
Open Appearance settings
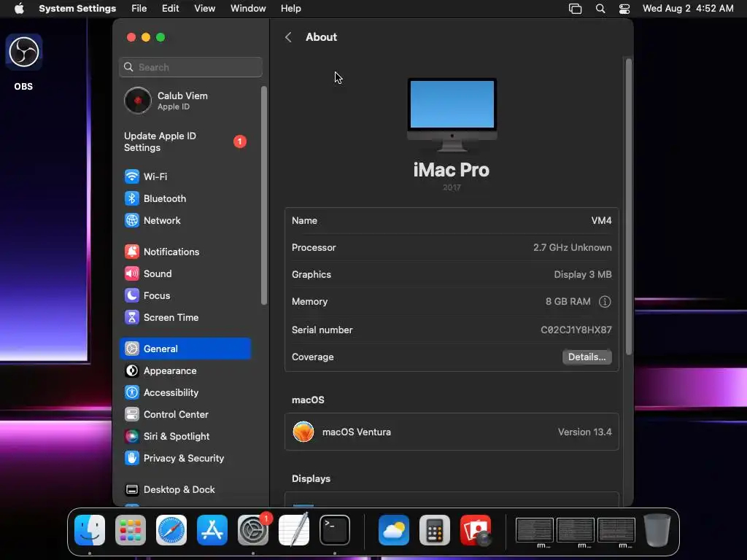[185, 370]
